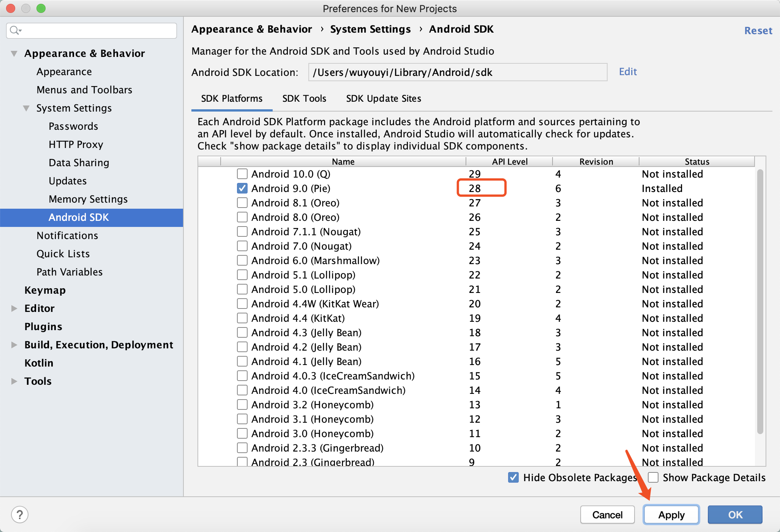Click API level 29 cell

(475, 174)
